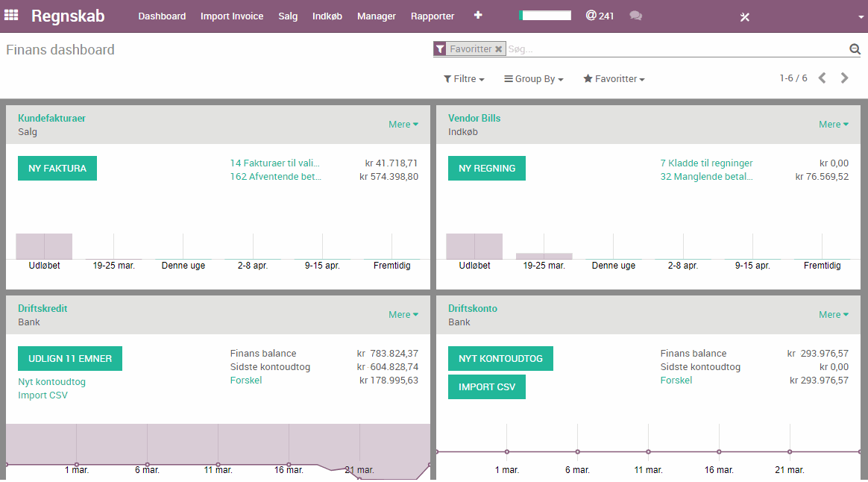This screenshot has height=482, width=868.
Task: Click Udløbet bar in Kundefakturaer chart
Action: click(x=44, y=246)
